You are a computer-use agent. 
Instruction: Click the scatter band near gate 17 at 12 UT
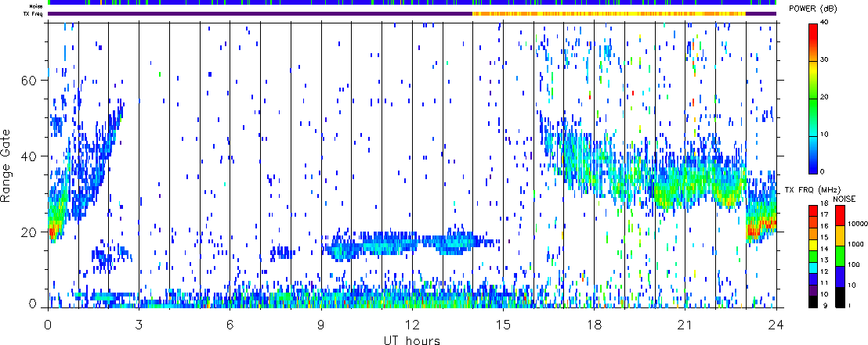412,243
